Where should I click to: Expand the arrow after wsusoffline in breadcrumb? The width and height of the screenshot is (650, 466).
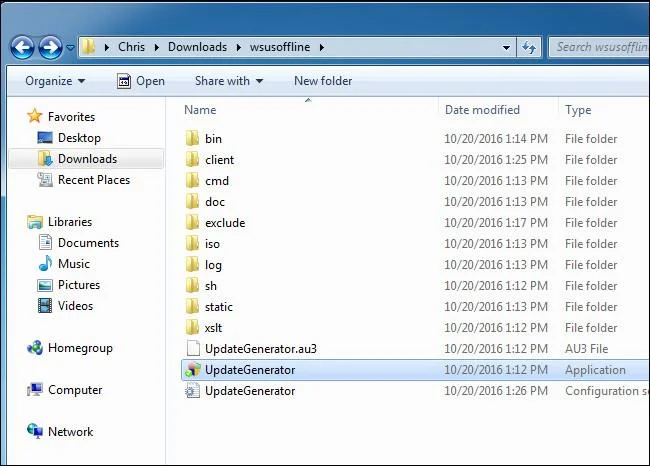[x=322, y=47]
